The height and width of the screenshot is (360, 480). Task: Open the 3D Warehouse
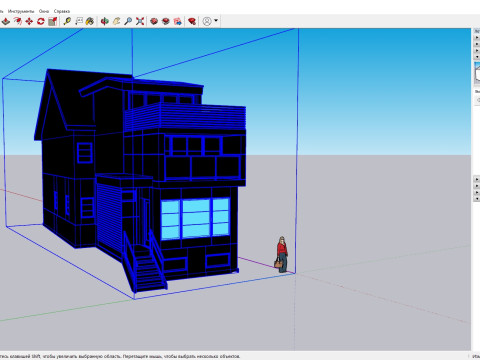pyautogui.click(x=154, y=22)
